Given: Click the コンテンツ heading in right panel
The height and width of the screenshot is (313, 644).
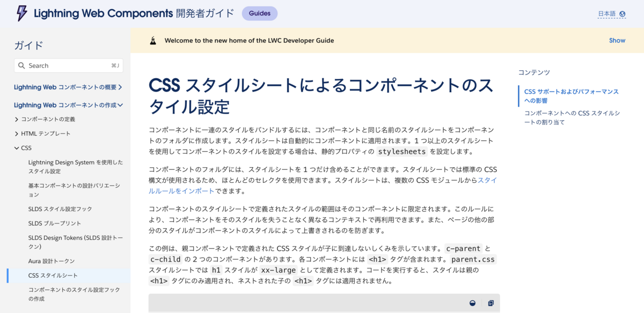Looking at the screenshot, I should [x=534, y=72].
